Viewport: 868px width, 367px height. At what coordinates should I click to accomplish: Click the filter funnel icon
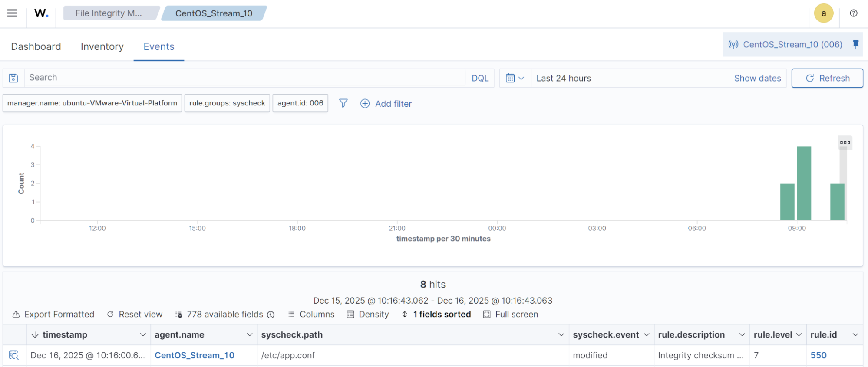[x=343, y=103]
